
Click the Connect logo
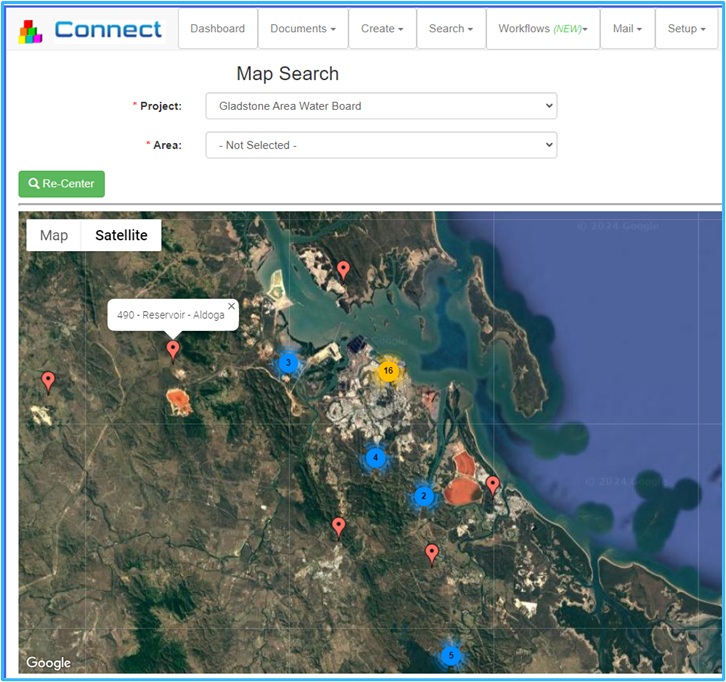[90, 30]
